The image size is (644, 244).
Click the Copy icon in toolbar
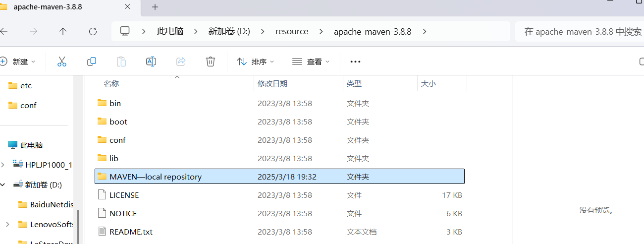pos(92,61)
